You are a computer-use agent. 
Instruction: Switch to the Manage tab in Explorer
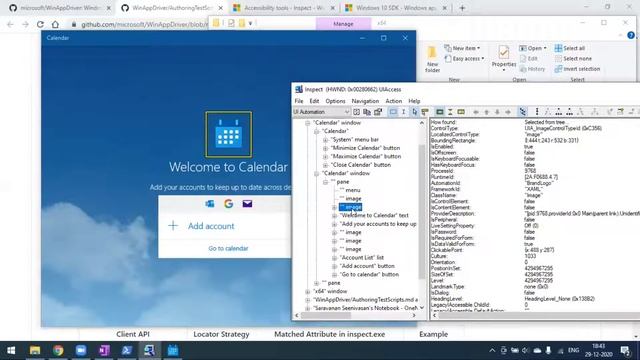[x=343, y=24]
